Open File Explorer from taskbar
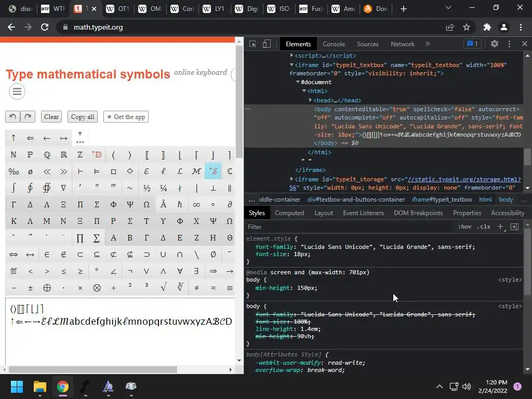The image size is (532, 399). [x=39, y=387]
